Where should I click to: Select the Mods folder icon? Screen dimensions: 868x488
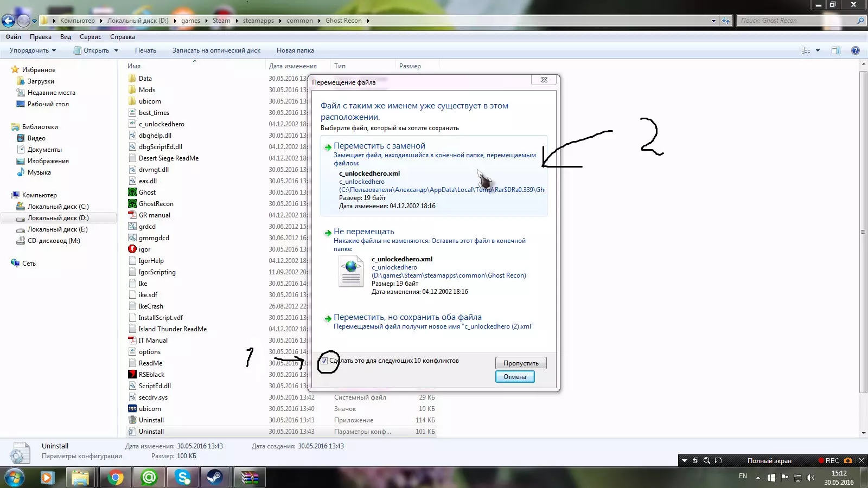132,90
